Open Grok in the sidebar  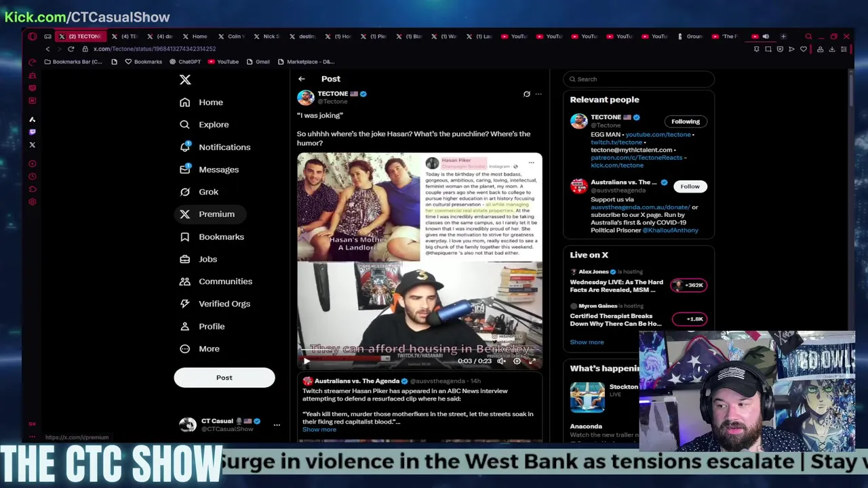coord(199,192)
